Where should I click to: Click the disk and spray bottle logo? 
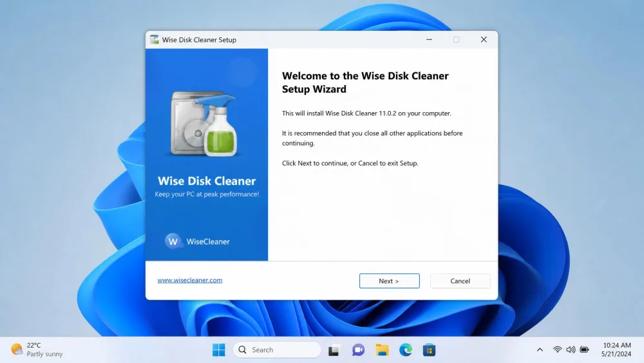204,124
